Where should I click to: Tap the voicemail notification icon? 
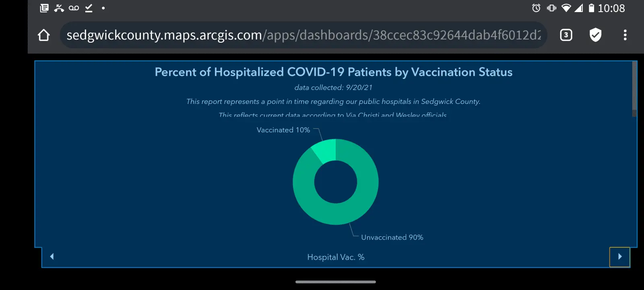point(74,8)
